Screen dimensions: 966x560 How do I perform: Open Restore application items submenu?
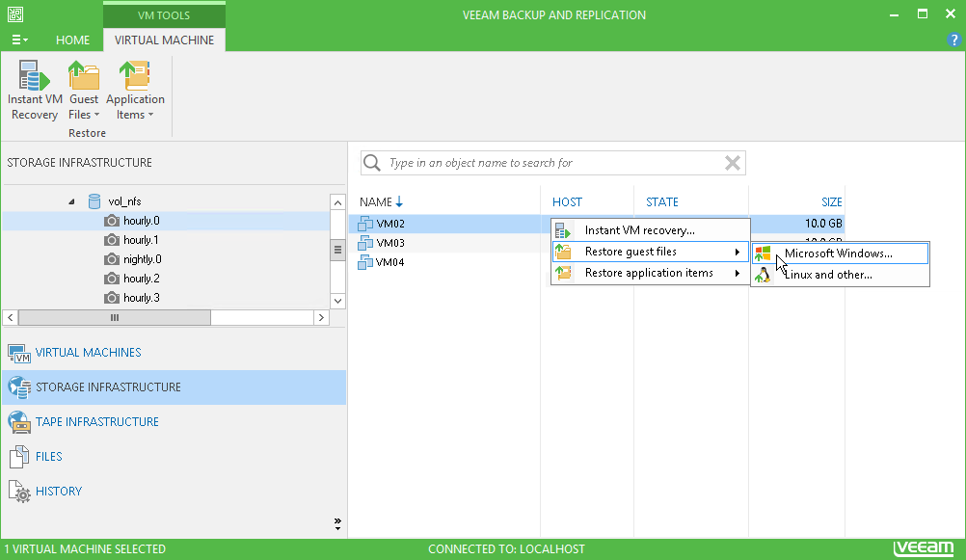tap(650, 273)
